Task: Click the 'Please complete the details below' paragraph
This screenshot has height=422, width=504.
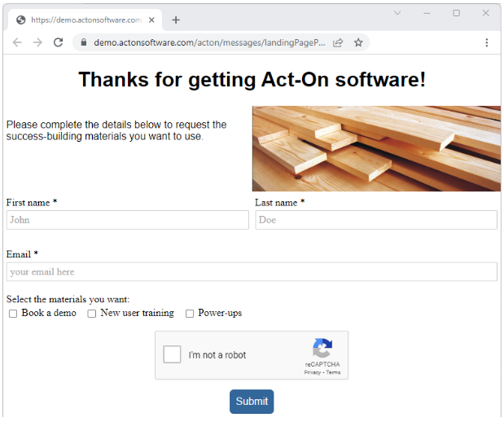Action: [x=116, y=130]
